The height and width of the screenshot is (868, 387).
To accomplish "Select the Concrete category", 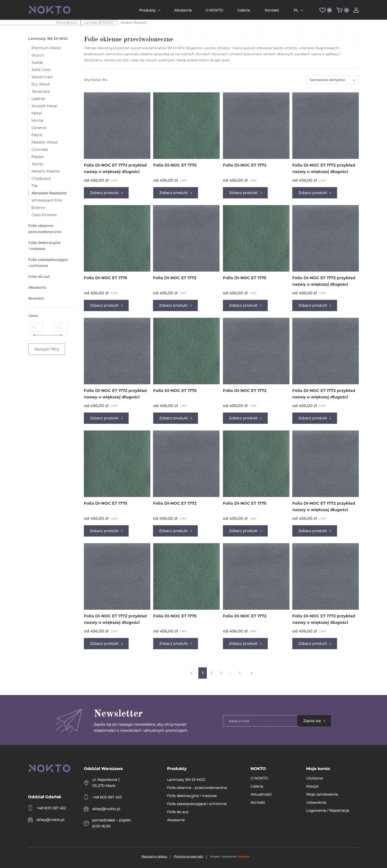I will point(40,149).
